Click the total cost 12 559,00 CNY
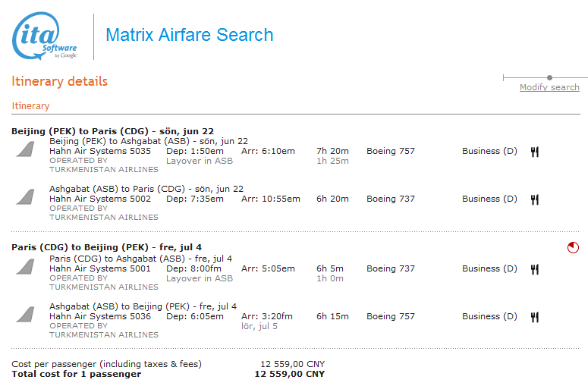The image size is (588, 386). 289,374
